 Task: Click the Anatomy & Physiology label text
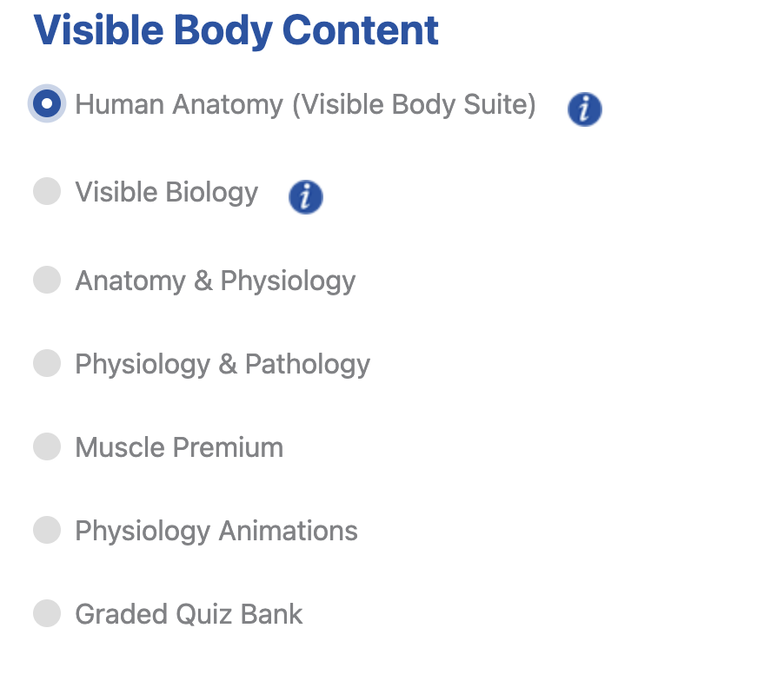pos(216,281)
